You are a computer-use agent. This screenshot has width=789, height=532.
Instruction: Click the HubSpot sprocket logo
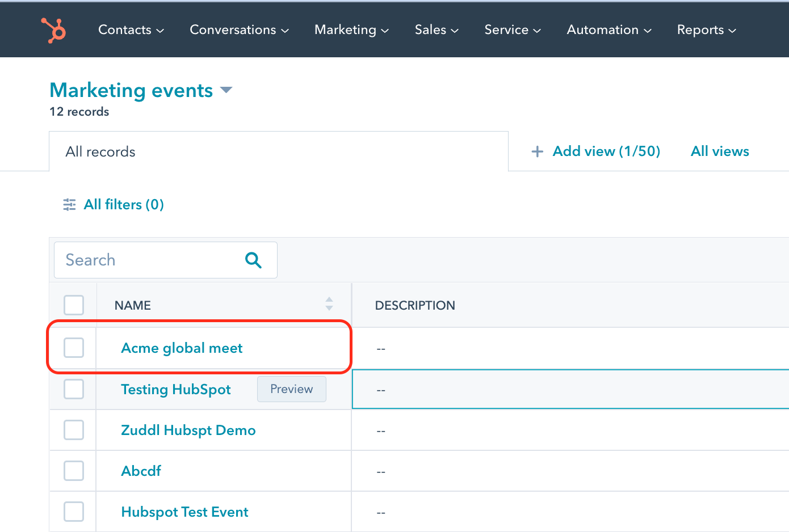pos(54,30)
